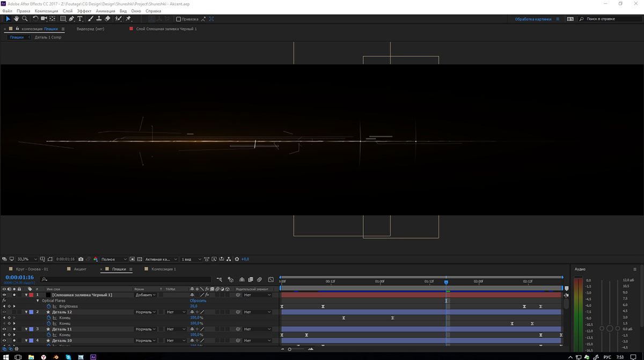Viewport: 644px width, 360px height.
Task: Enable the Привязка snapping checkbox
Action: click(x=179, y=19)
